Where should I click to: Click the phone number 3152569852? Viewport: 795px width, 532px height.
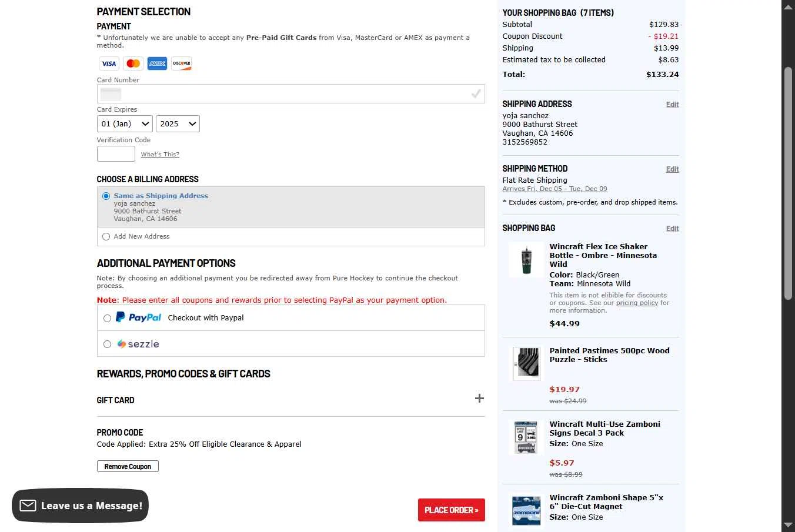click(525, 142)
